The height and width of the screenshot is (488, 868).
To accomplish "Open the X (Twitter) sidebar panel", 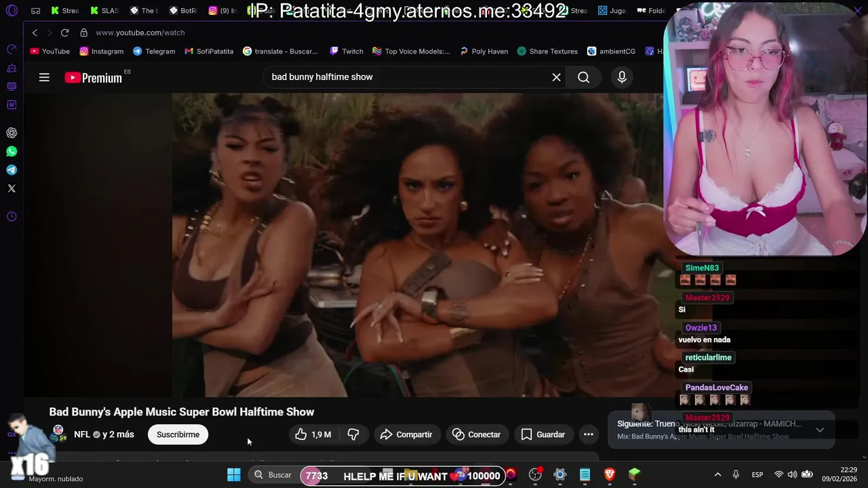I will tap(12, 188).
